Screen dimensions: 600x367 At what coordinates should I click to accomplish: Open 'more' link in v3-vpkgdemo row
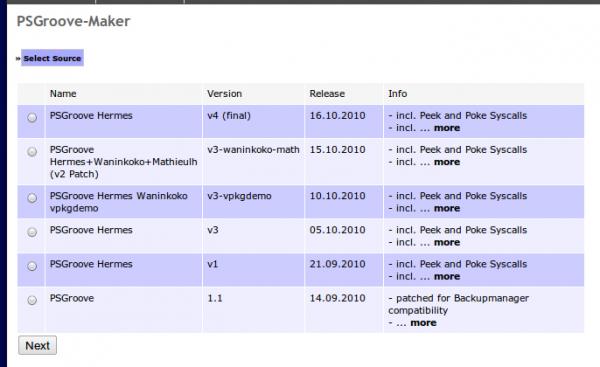(x=447, y=208)
